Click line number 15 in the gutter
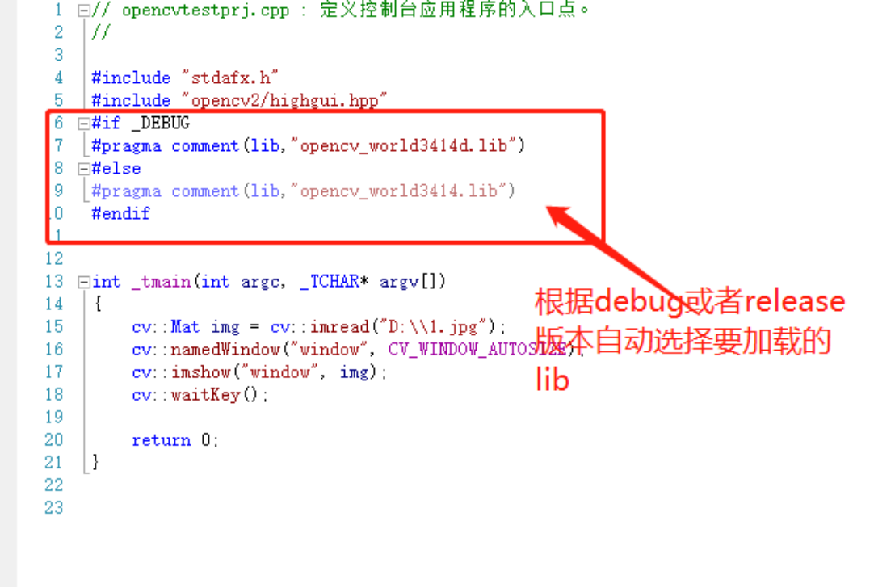 coord(53,326)
